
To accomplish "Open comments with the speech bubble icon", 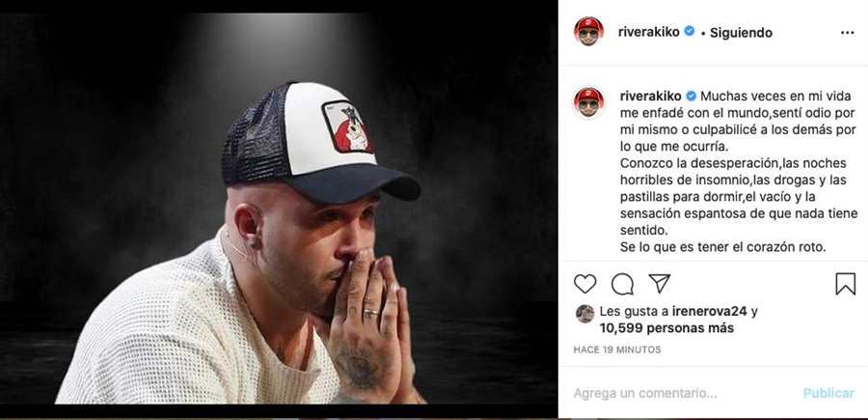I will pos(623,284).
